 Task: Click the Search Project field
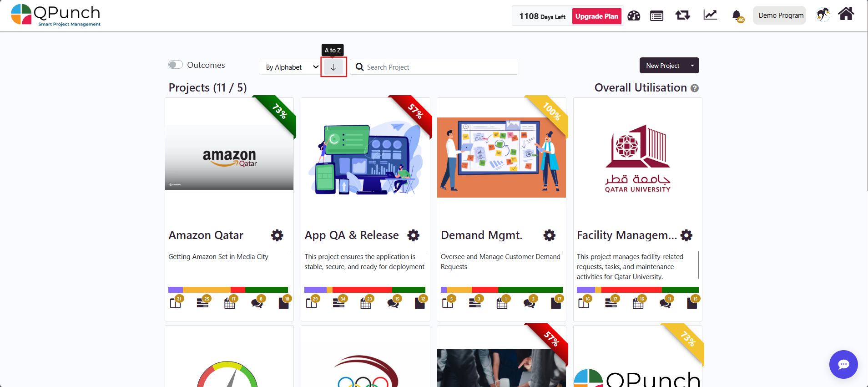tap(434, 67)
